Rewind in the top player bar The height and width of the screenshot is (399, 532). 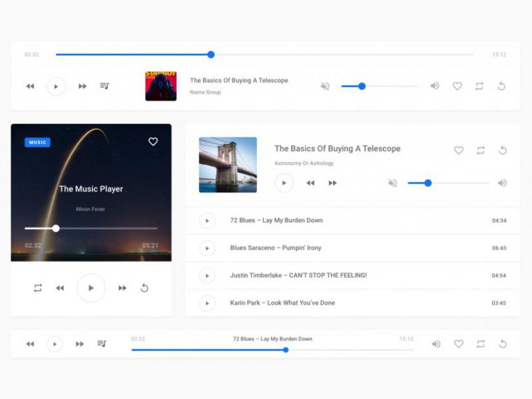tap(30, 86)
